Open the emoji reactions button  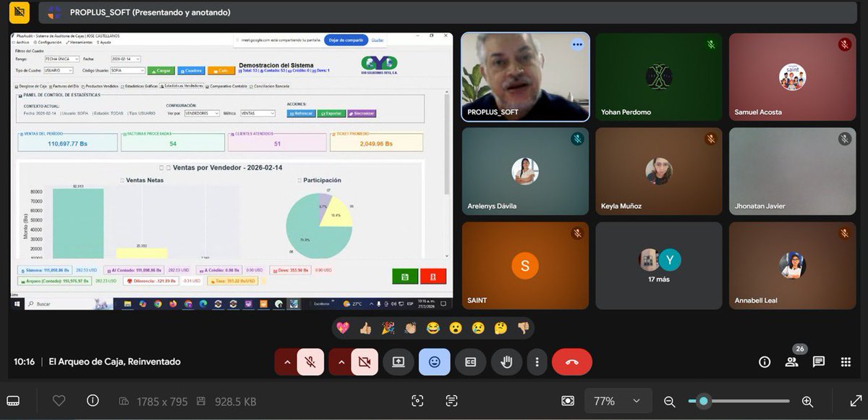(x=435, y=362)
